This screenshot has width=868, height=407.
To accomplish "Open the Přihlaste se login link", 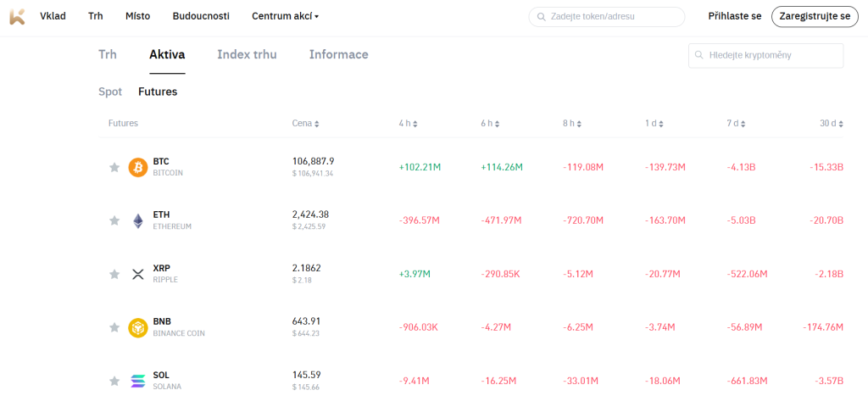I will (734, 16).
